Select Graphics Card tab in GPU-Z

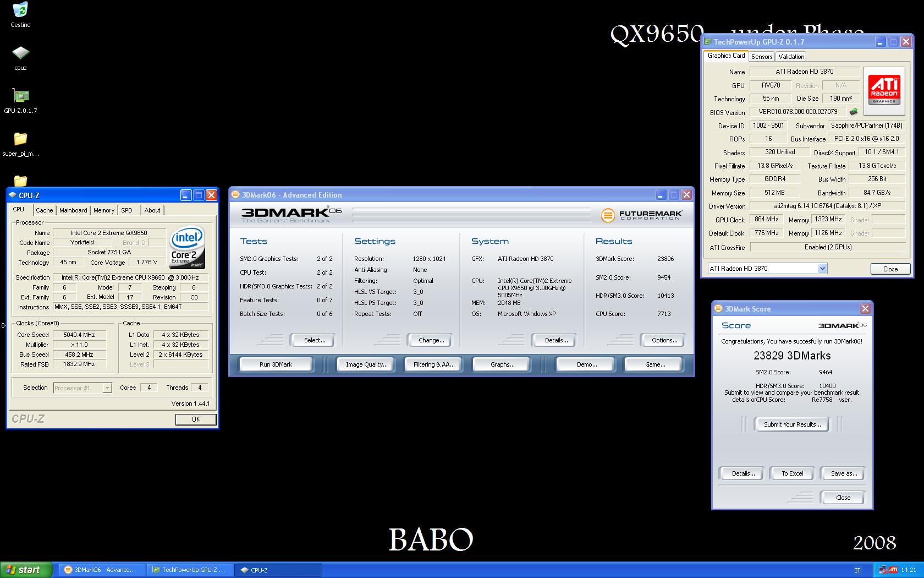pos(726,56)
